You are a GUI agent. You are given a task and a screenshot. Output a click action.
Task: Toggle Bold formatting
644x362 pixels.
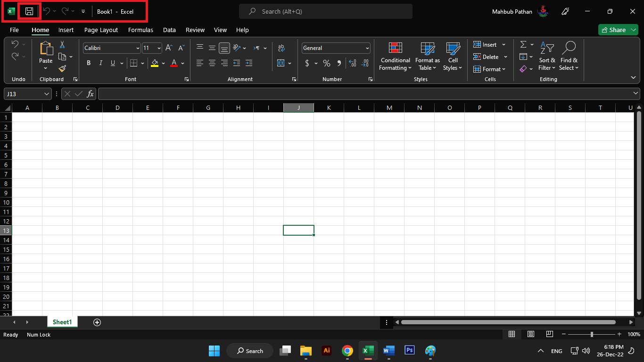(x=88, y=63)
